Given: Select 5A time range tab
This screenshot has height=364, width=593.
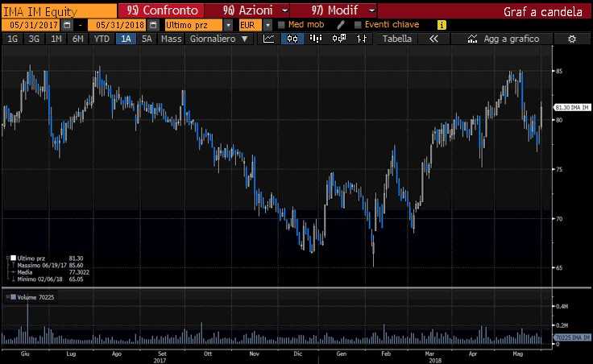Looking at the screenshot, I should (147, 39).
